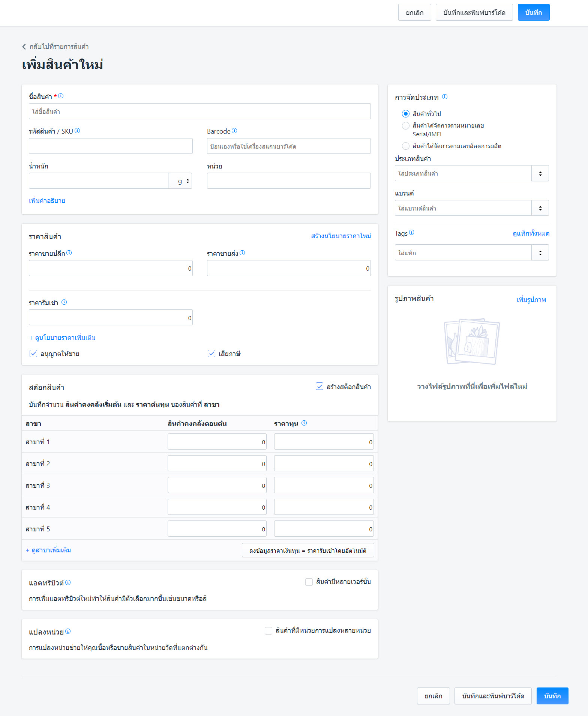Screen dimensions: 588x716
Task: Click the ชื่อสินค้า name input field
Action: pyautogui.click(x=199, y=111)
